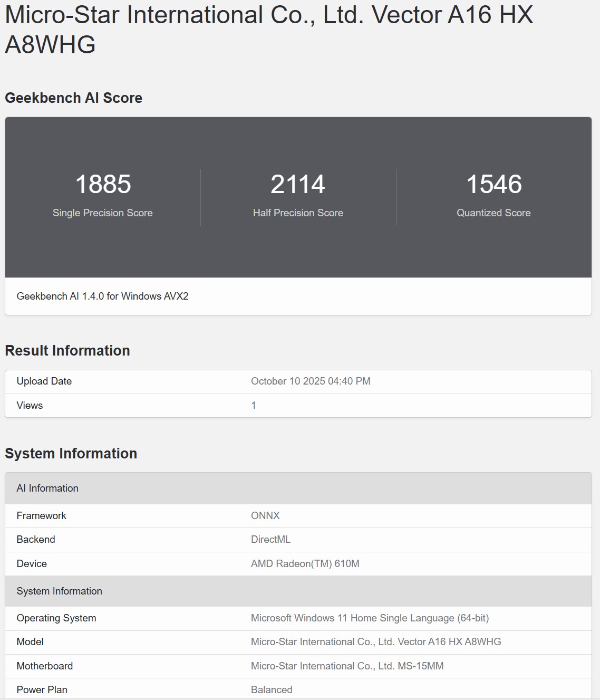This screenshot has height=700, width=600.
Task: Click the Balanced power plan value
Action: tap(272, 690)
